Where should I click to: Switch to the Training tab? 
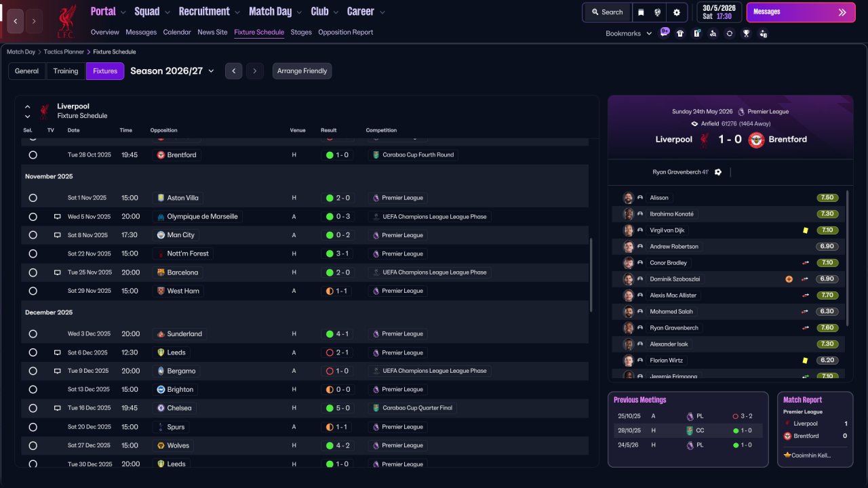point(66,71)
